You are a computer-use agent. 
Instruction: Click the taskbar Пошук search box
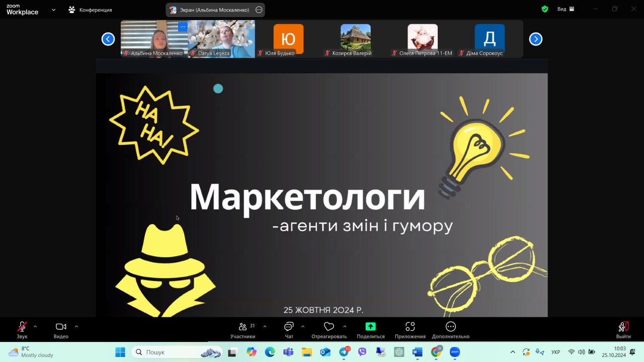point(177,352)
